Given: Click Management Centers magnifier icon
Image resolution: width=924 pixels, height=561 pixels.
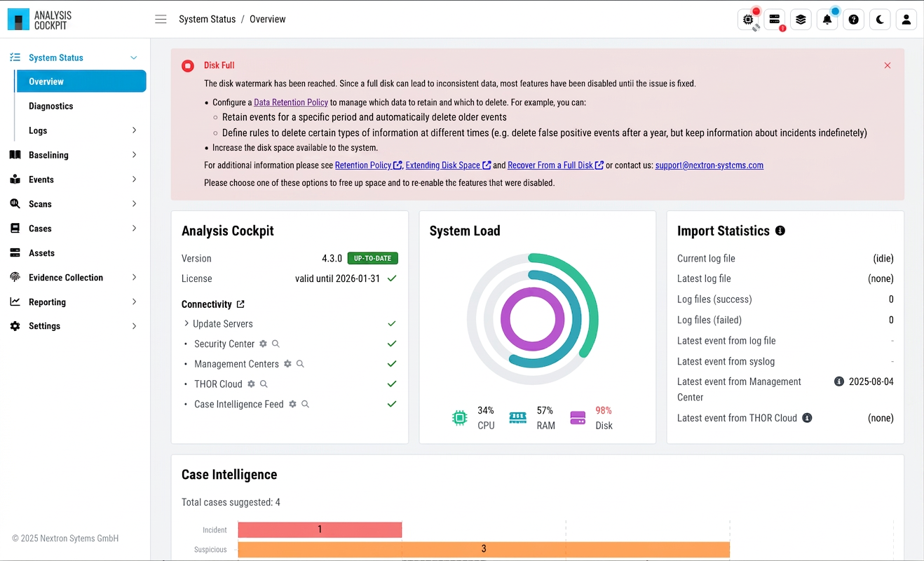Looking at the screenshot, I should click(x=300, y=364).
